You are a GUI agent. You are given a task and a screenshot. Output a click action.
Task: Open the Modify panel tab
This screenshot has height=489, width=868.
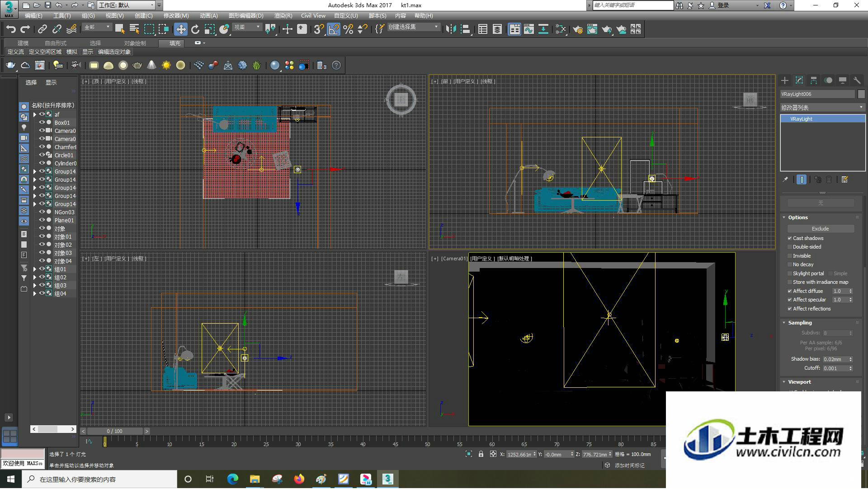click(x=799, y=80)
